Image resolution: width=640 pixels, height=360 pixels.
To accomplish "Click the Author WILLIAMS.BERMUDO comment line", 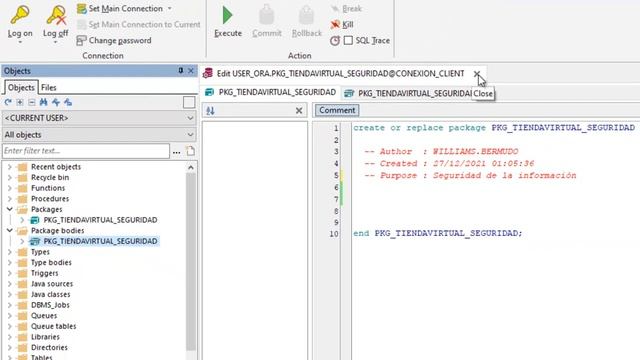I will [441, 151].
